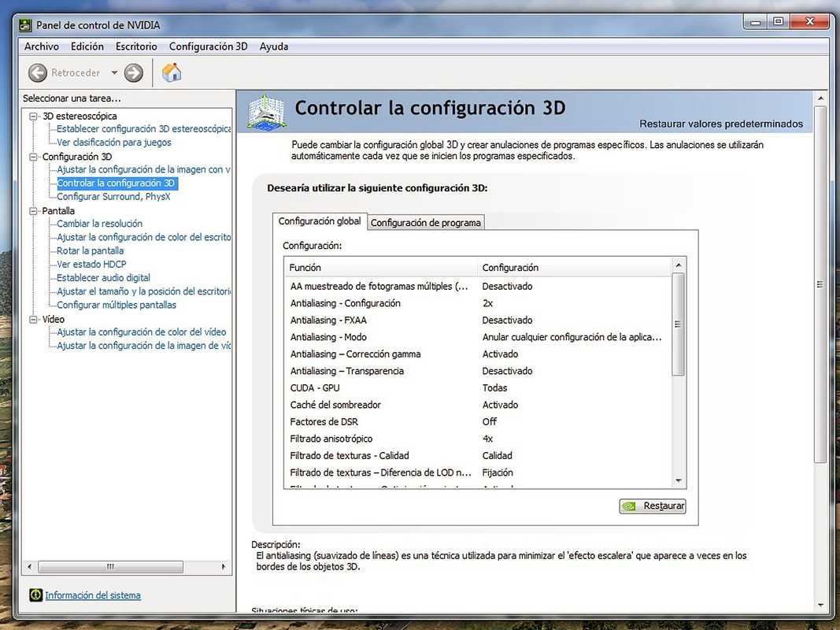Click settings list scrollbar down arrow

click(678, 481)
